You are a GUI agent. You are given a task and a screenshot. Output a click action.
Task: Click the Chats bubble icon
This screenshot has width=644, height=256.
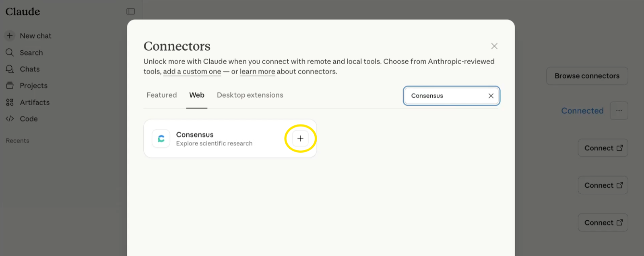tap(10, 69)
